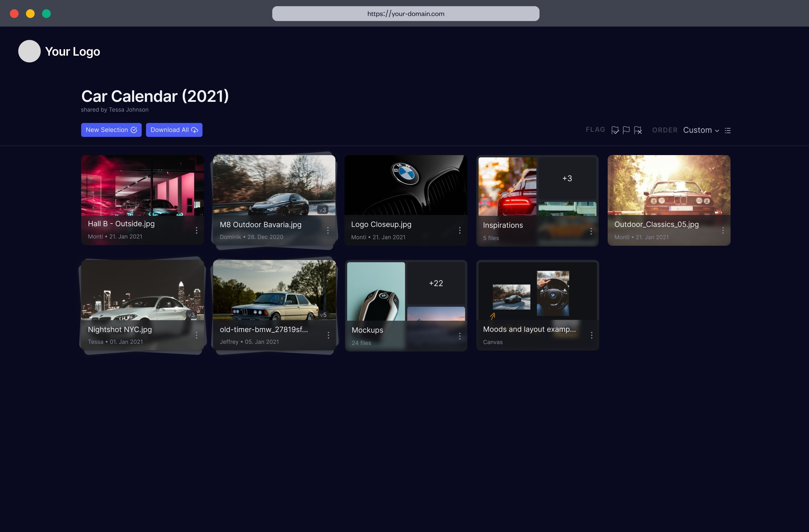
Task: Click the list view icon next to ORDER
Action: coord(728,130)
